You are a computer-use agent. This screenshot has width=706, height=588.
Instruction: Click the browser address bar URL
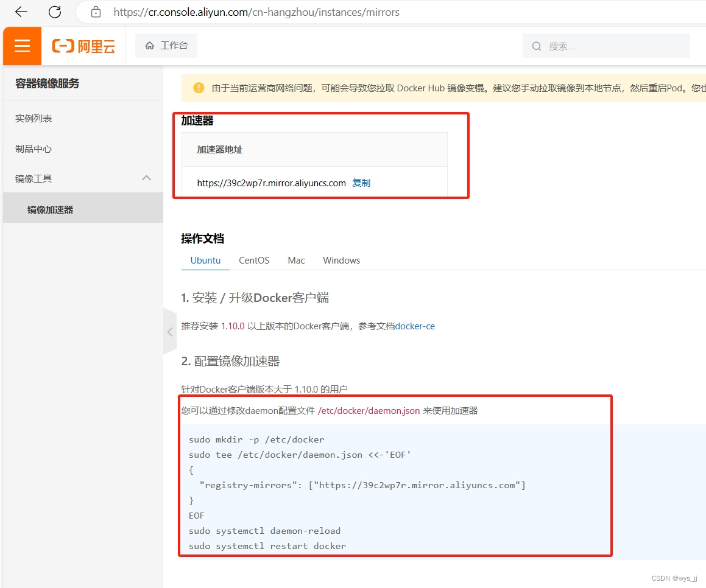coord(256,12)
